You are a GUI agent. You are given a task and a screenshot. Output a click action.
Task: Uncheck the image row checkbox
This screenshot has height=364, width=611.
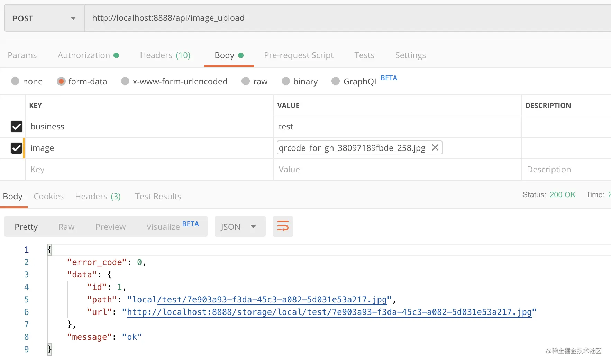click(x=17, y=148)
